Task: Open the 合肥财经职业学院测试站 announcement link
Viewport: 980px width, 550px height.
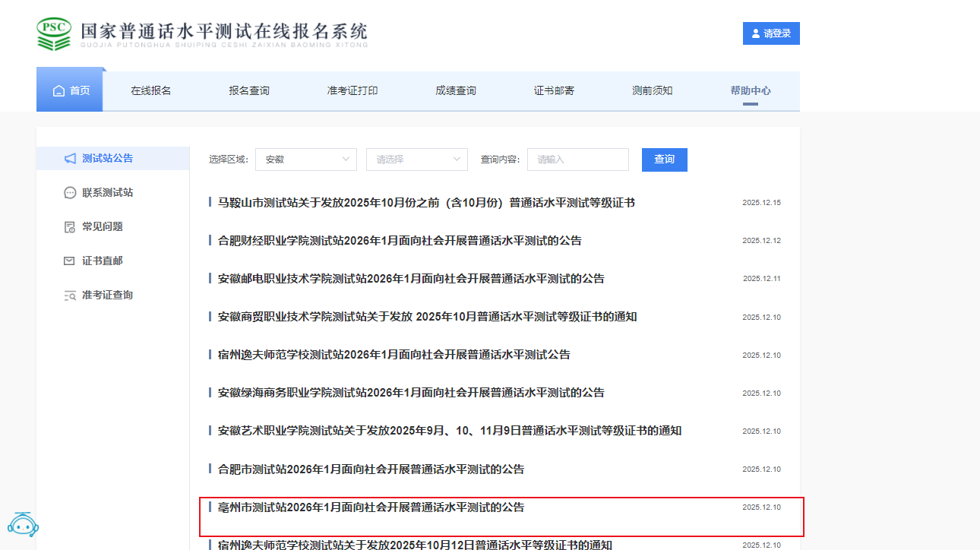Action: [400, 241]
